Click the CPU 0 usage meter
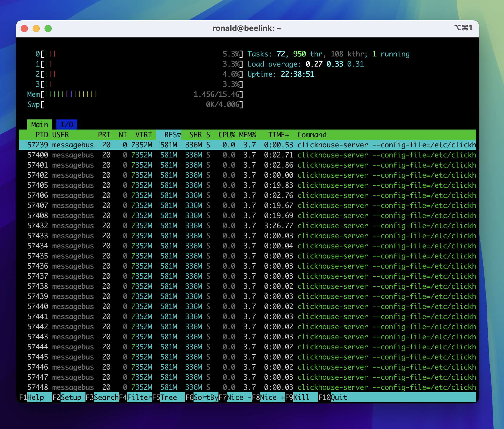The height and width of the screenshot is (429, 504). click(x=139, y=54)
